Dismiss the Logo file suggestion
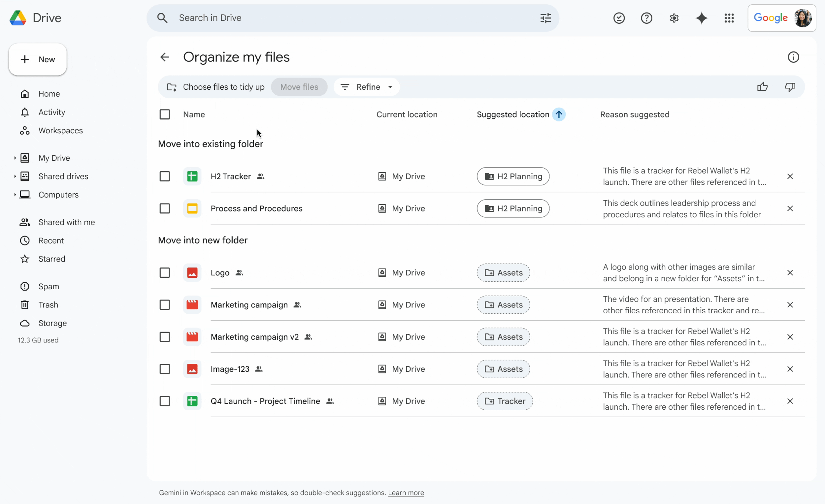Viewport: 825px width, 504px height. 790,273
